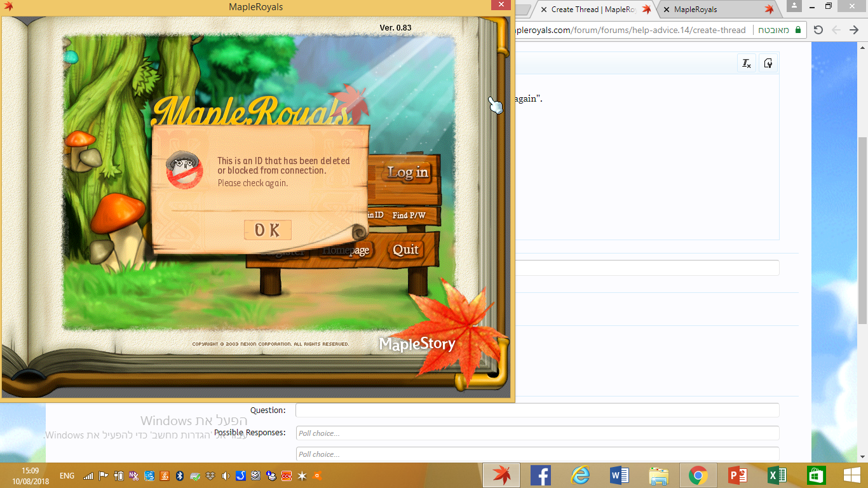Viewport: 868px width, 488px height.
Task: Click the Java tray icon
Action: click(165, 475)
